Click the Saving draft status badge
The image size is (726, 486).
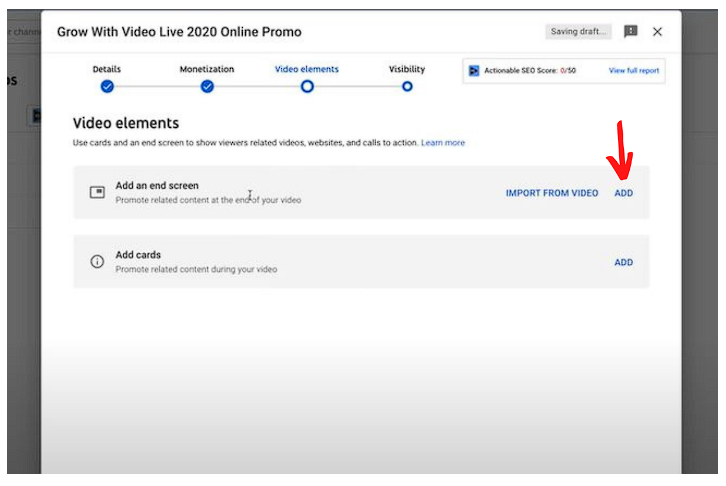point(578,31)
